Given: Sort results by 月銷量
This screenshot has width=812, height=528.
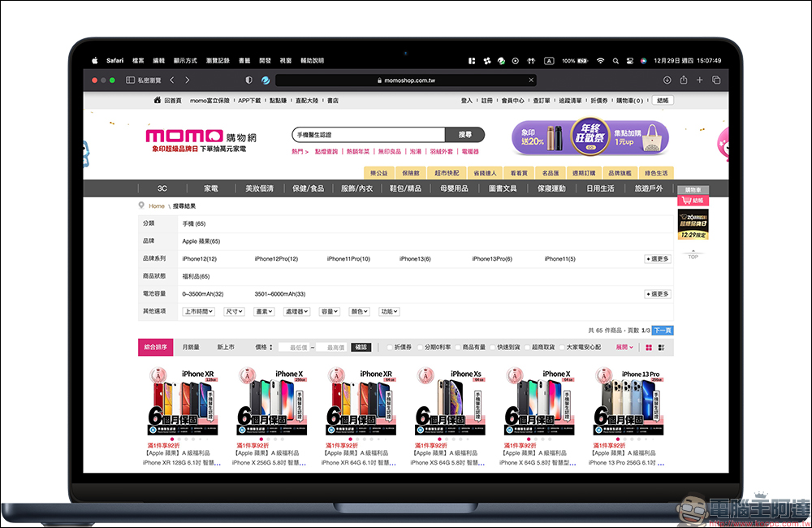Looking at the screenshot, I should tap(191, 347).
